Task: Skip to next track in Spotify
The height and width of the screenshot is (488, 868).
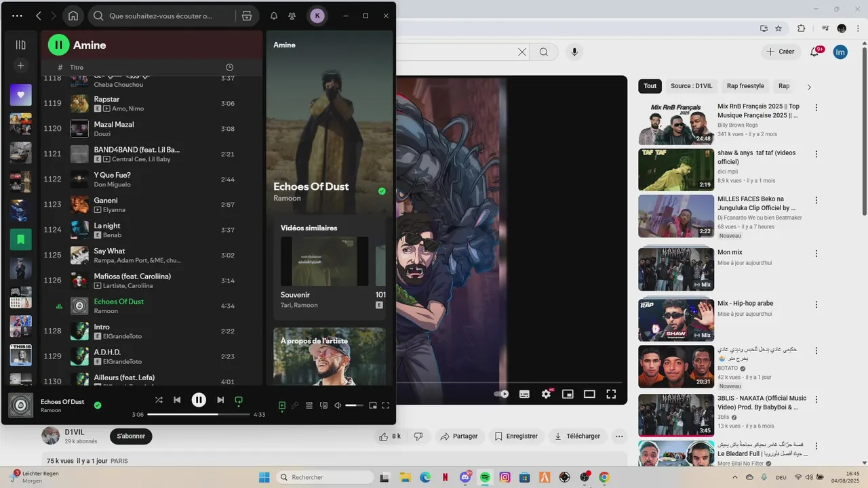Action: (220, 400)
